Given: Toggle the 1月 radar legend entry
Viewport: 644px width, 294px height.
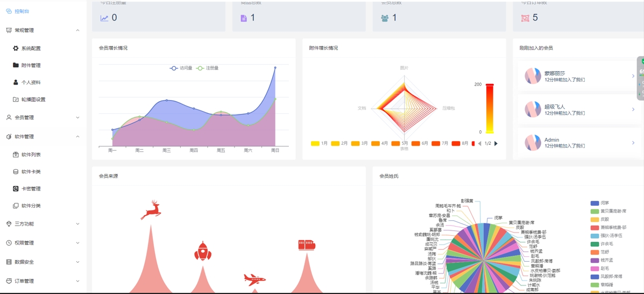Looking at the screenshot, I should coord(319,144).
